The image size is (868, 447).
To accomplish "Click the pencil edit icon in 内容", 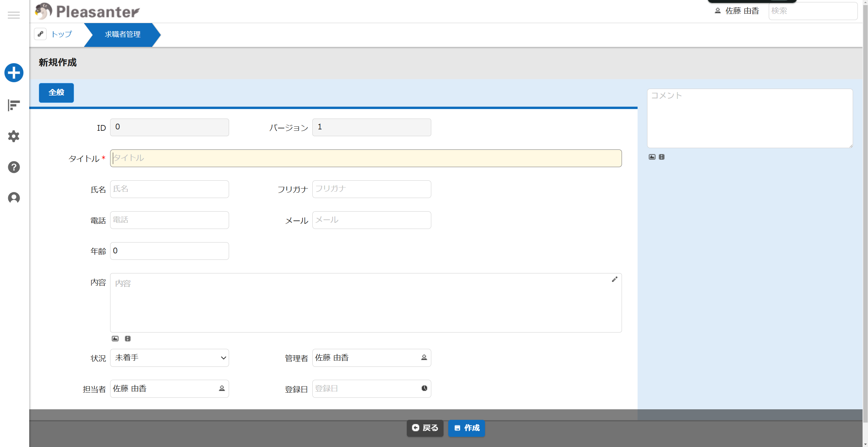I will (x=614, y=279).
